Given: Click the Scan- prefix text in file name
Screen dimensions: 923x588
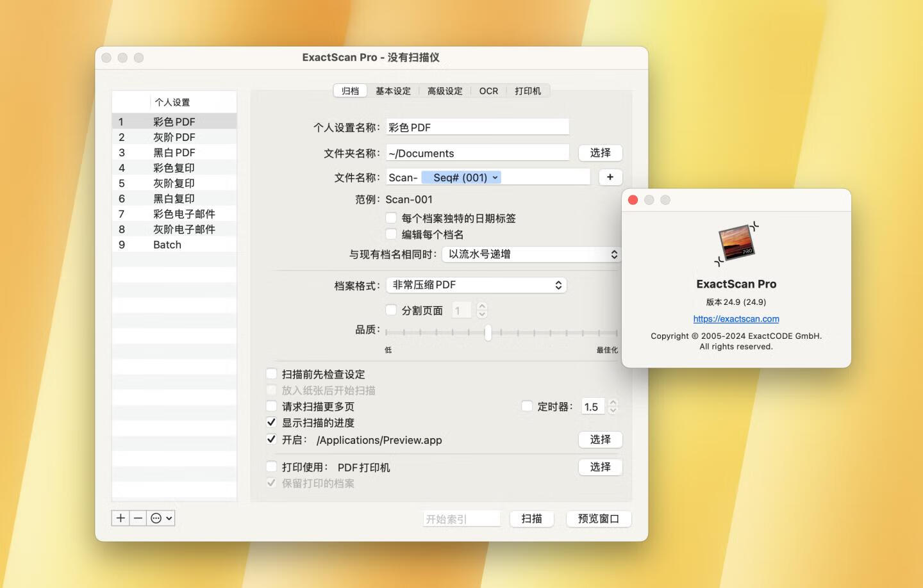Looking at the screenshot, I should [403, 177].
